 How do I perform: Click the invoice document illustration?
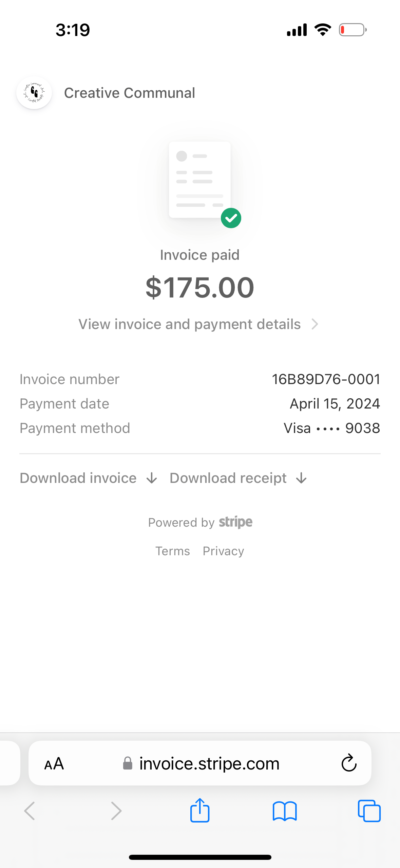(x=200, y=180)
